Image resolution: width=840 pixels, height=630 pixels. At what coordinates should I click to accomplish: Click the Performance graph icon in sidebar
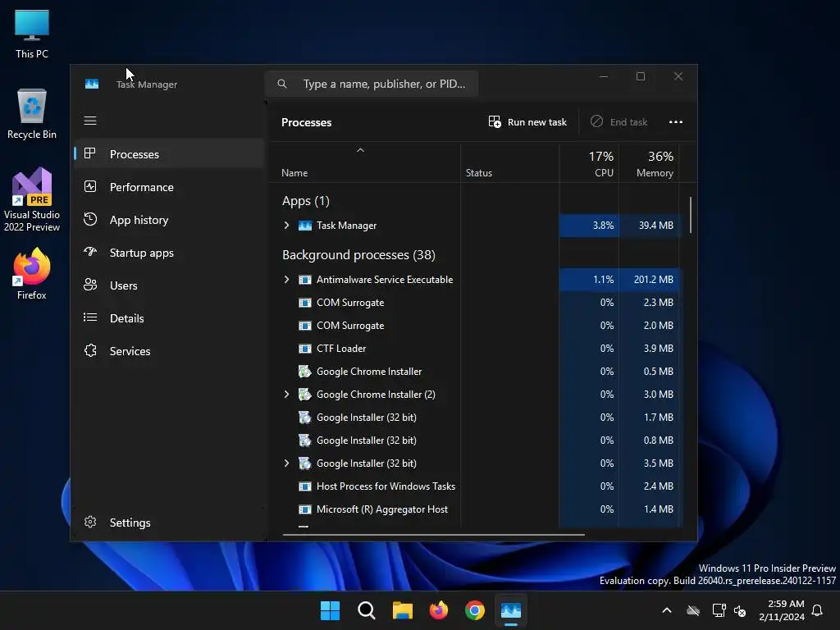tap(90, 186)
